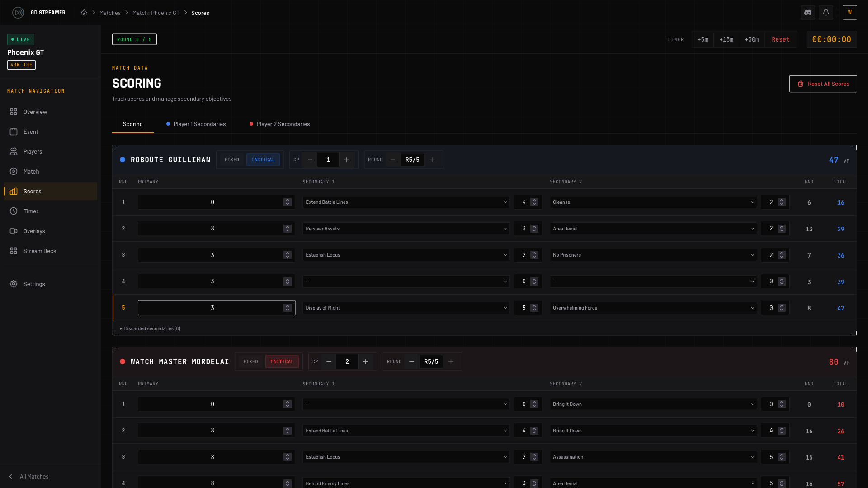This screenshot has width=868, height=488.
Task: Open the Timer section in sidebar
Action: point(31,211)
